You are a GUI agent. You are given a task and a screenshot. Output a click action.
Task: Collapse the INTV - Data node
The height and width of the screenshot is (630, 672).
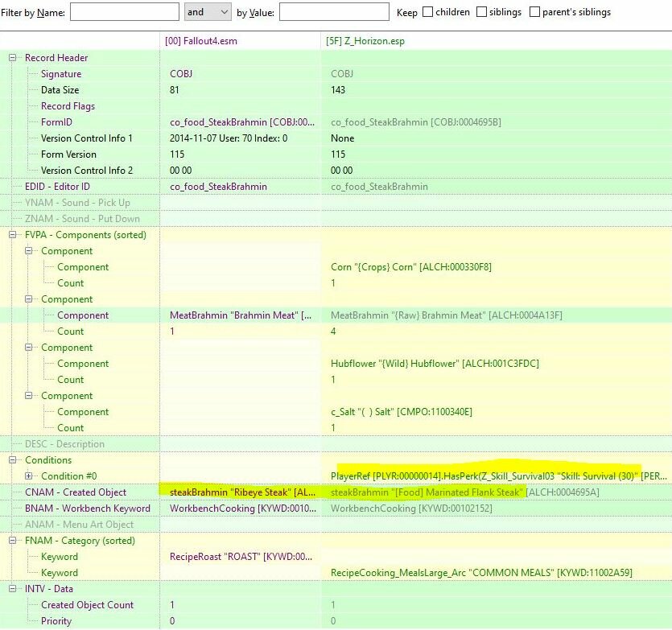coord(12,588)
